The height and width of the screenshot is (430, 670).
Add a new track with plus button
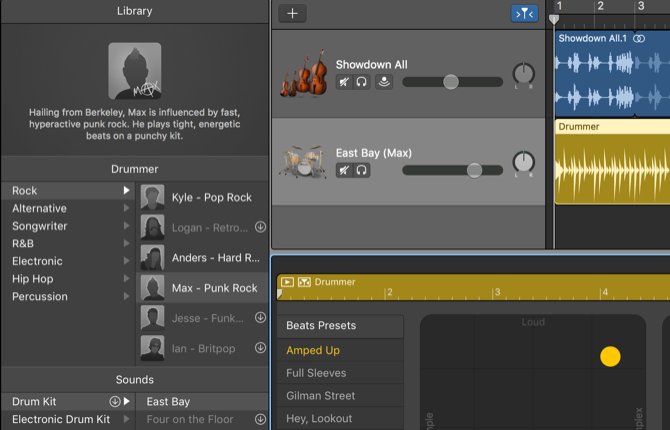(292, 13)
